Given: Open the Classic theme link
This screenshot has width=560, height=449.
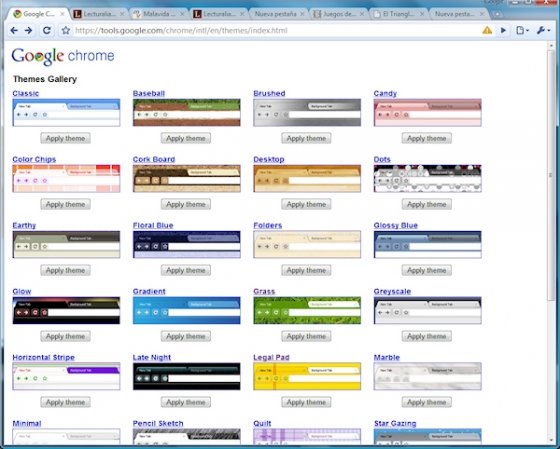Looking at the screenshot, I should click(25, 94).
